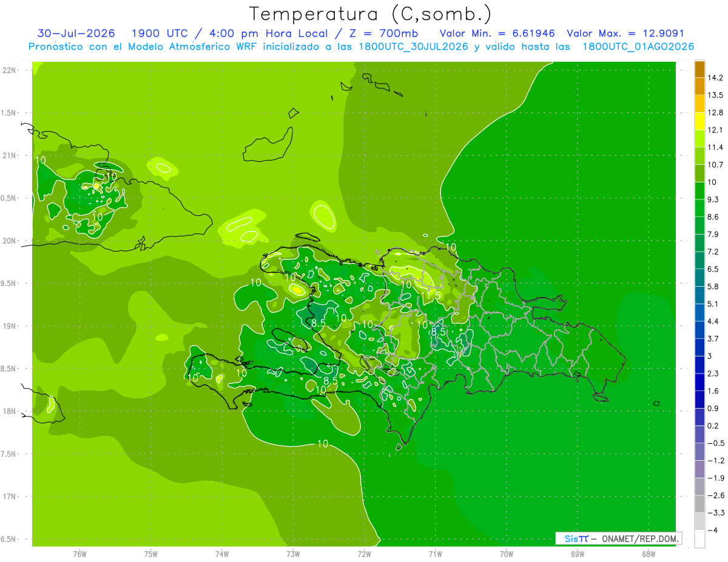Viewport: 728px width, 562px height.
Task: Click the colorbar segment between 12.8 and 13.5
Action: pyautogui.click(x=699, y=104)
